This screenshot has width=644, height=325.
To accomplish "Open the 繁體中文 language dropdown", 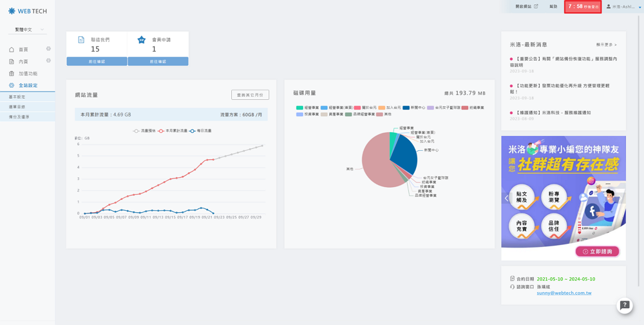I will tap(27, 30).
